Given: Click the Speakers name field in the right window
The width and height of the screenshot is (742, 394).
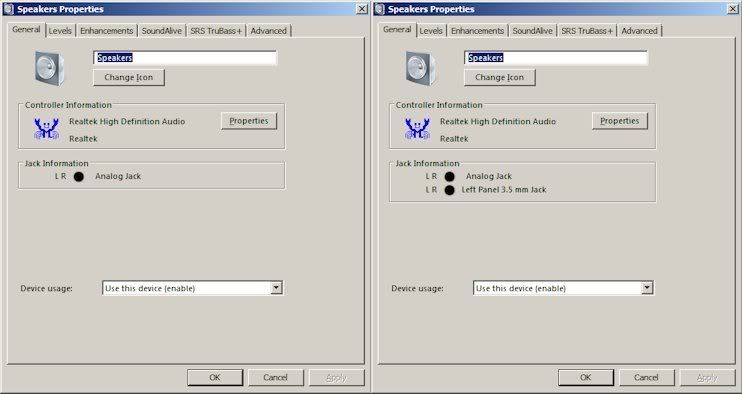Looking at the screenshot, I should (556, 58).
